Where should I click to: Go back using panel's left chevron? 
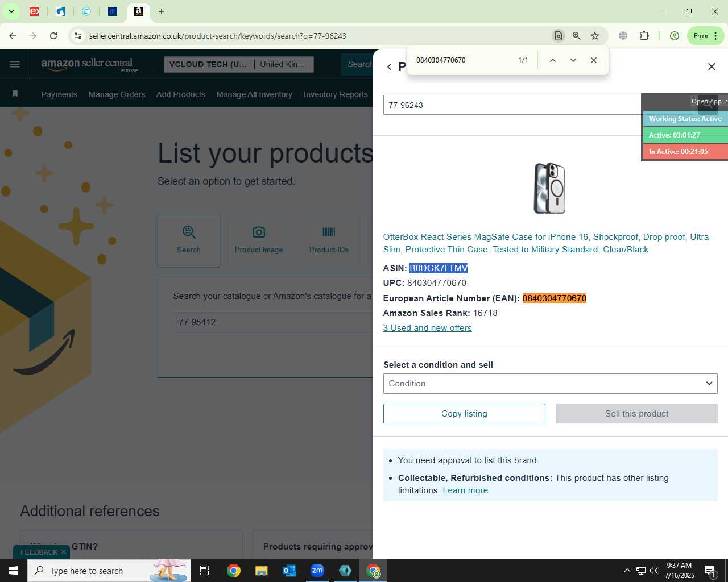pyautogui.click(x=389, y=67)
